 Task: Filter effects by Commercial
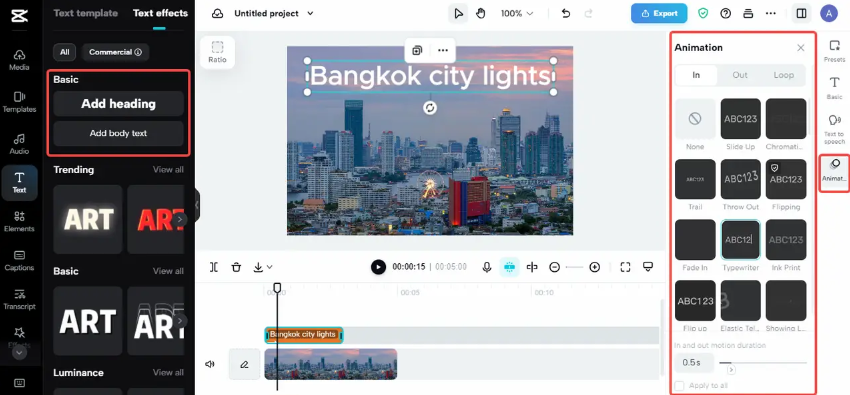click(x=115, y=52)
